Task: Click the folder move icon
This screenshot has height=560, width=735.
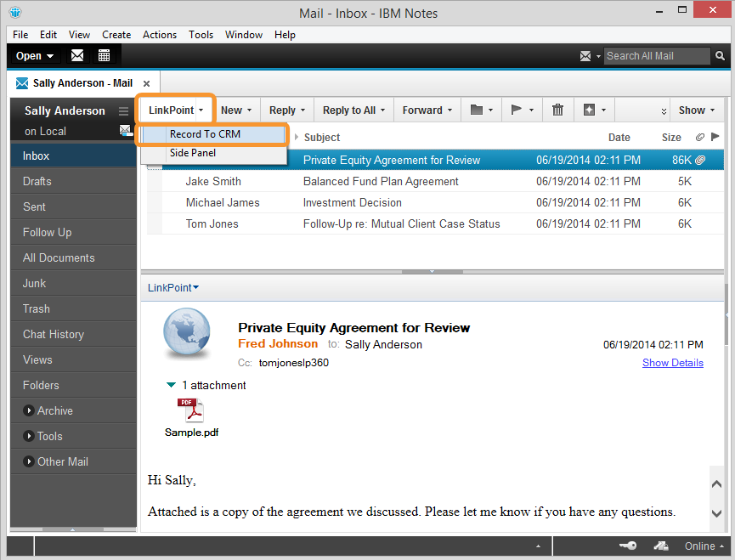Action: [x=476, y=110]
